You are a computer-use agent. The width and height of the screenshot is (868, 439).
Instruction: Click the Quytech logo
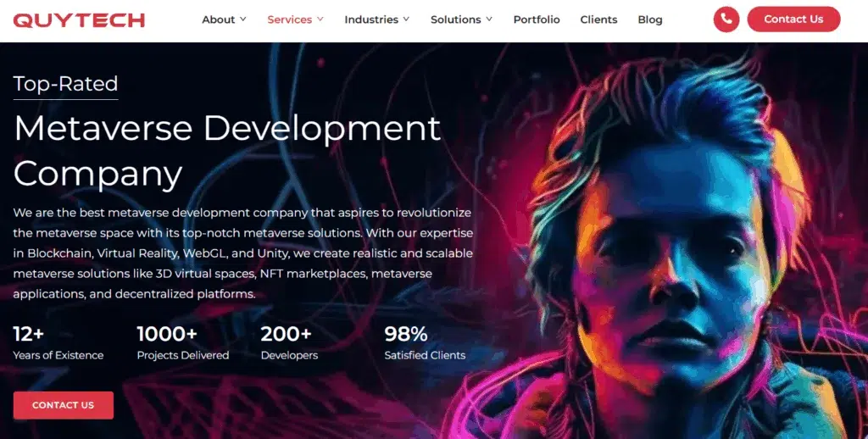[79, 20]
